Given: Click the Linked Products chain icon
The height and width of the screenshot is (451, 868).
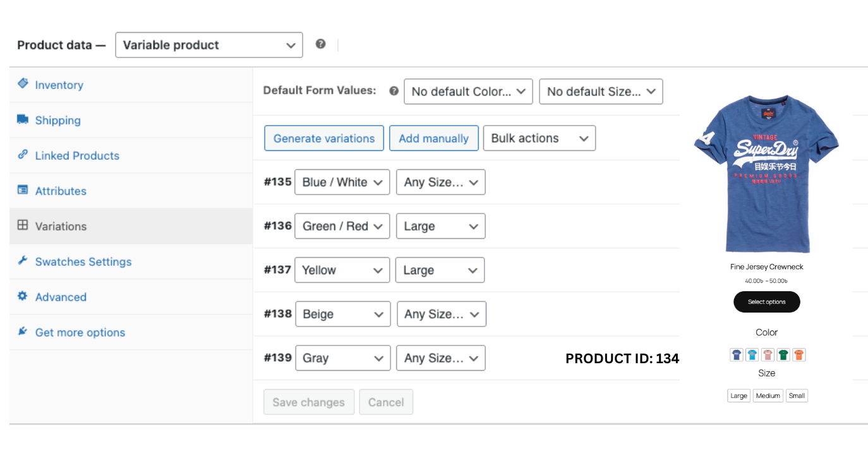Looking at the screenshot, I should point(23,155).
